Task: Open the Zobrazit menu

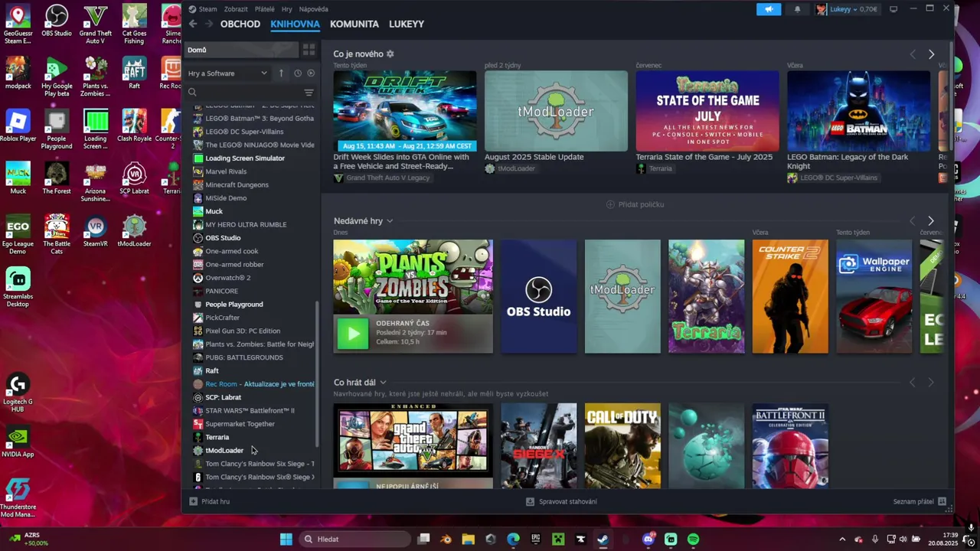Action: pyautogui.click(x=236, y=9)
